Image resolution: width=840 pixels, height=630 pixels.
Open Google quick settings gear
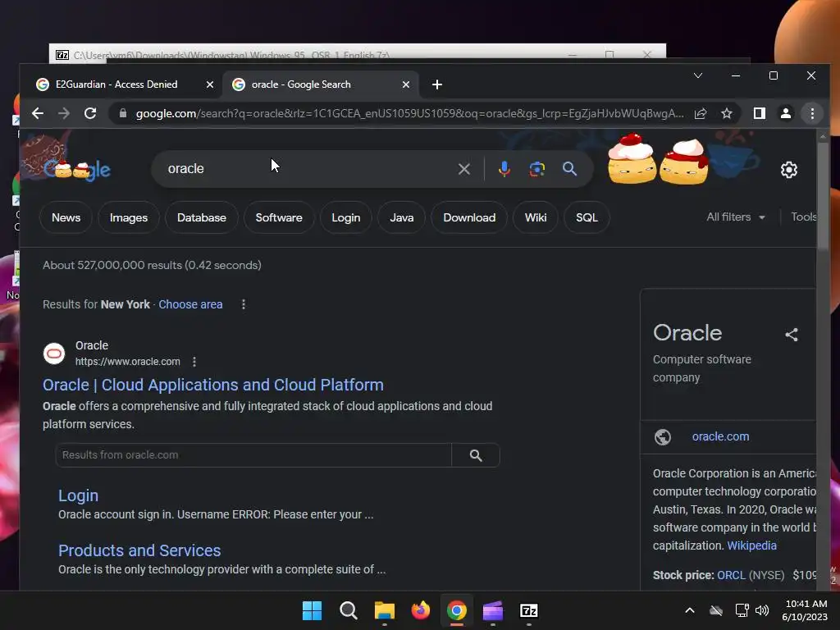point(788,170)
